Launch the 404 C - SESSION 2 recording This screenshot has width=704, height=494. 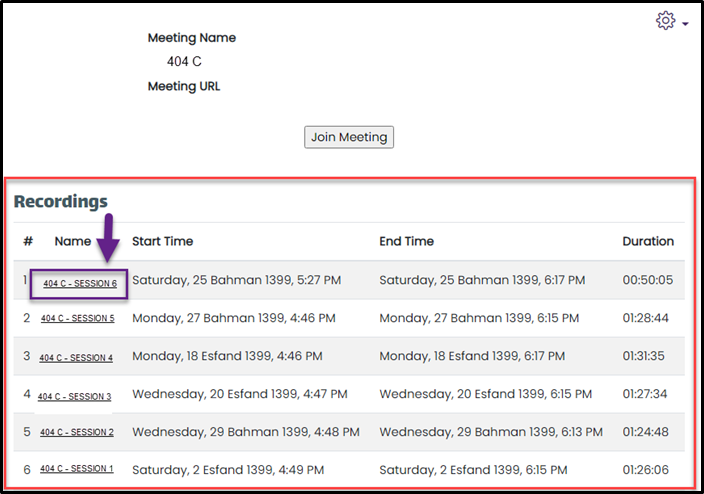pyautogui.click(x=76, y=433)
